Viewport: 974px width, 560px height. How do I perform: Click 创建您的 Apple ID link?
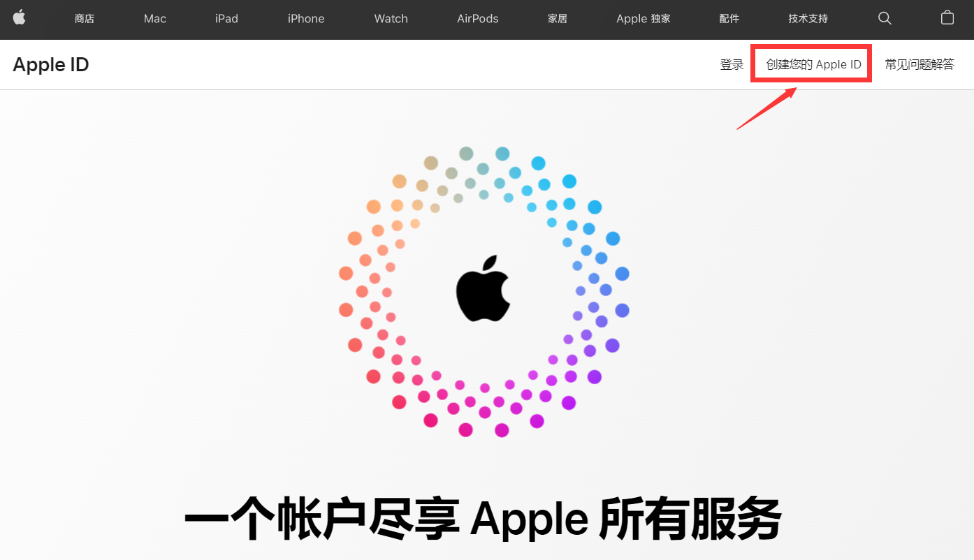(814, 65)
